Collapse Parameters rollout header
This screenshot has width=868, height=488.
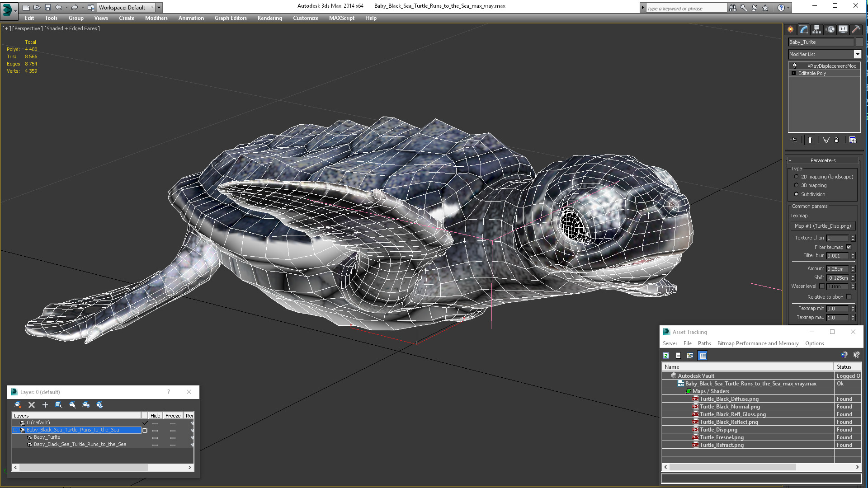pyautogui.click(x=823, y=160)
